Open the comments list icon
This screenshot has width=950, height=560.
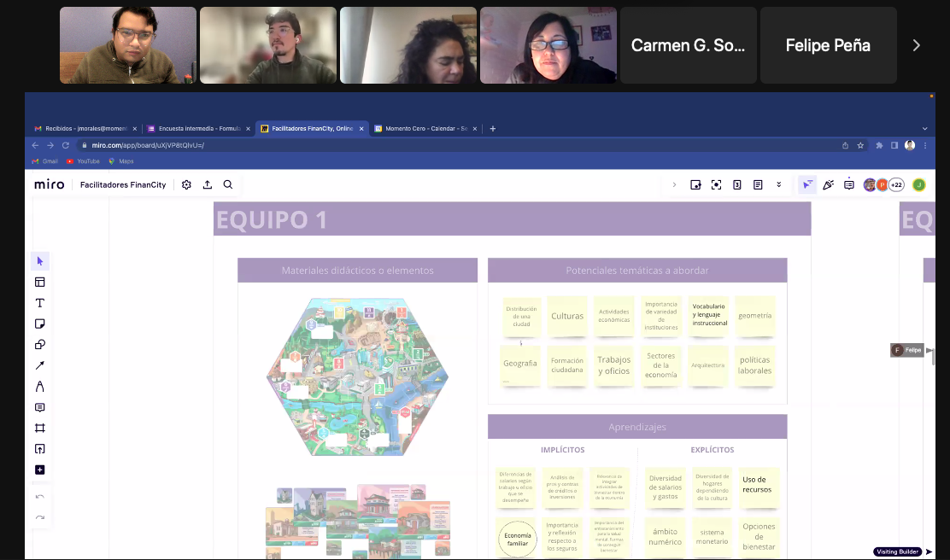click(849, 184)
